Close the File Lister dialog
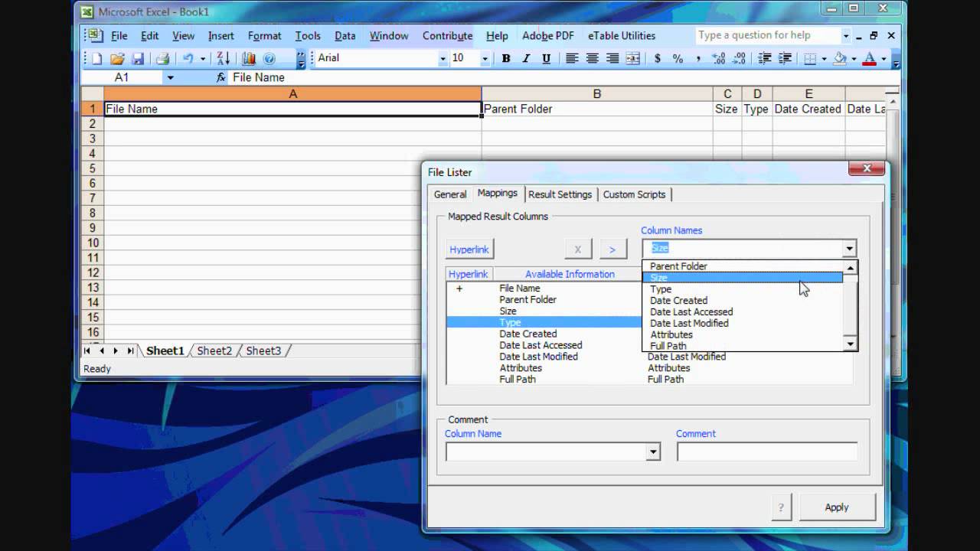 click(867, 168)
